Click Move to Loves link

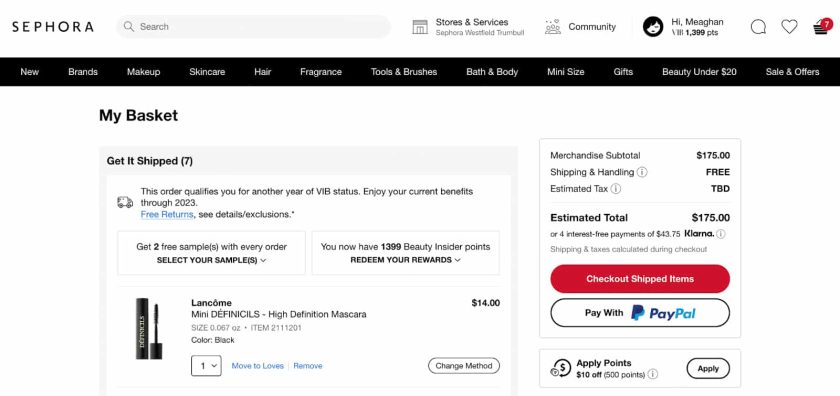pyautogui.click(x=257, y=366)
